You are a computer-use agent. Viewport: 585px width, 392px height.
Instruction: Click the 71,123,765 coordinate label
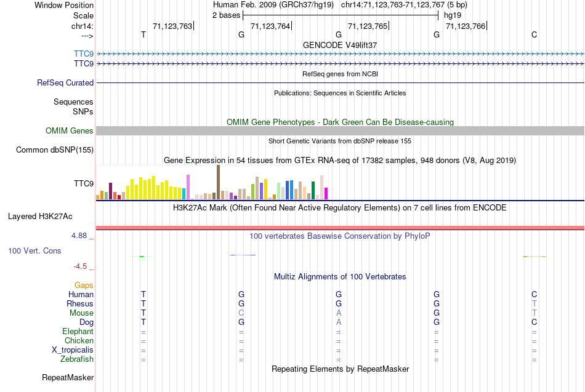(368, 26)
